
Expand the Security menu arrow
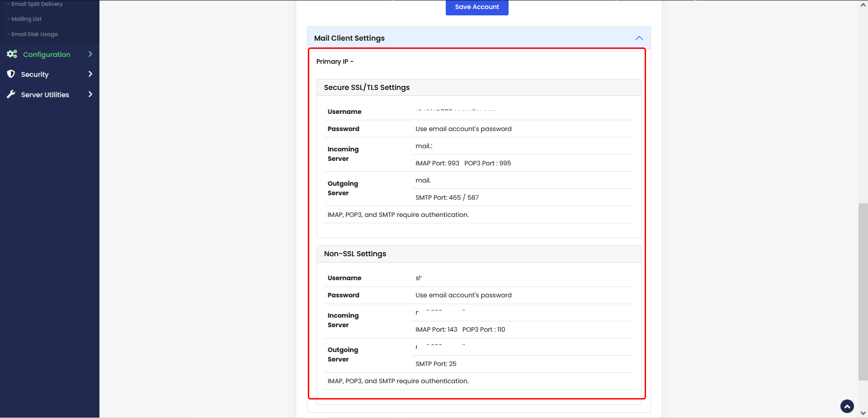point(90,74)
